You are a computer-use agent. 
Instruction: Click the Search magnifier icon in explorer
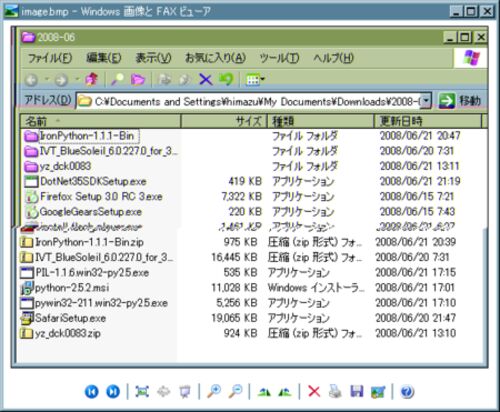click(117, 79)
